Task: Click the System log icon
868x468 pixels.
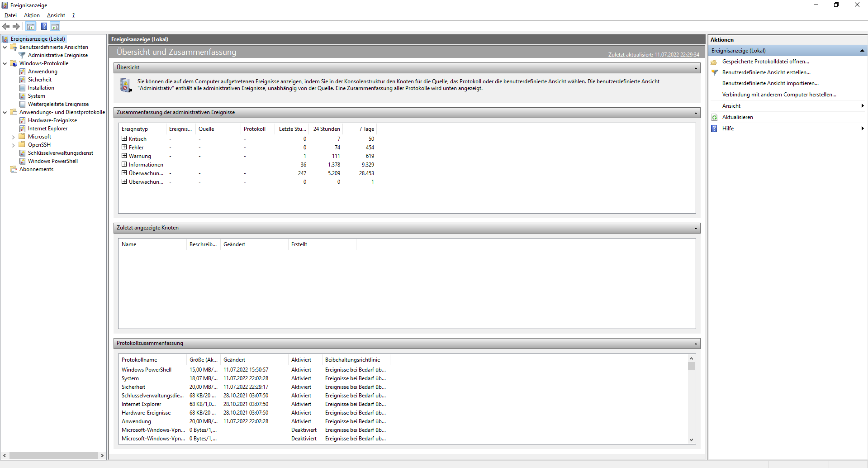Action: [22, 96]
